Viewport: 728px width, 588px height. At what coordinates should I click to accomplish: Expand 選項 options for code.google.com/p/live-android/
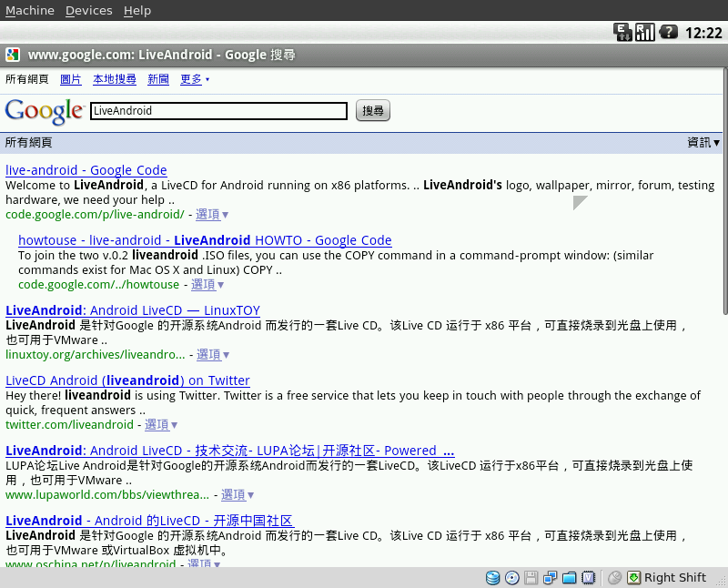tap(212, 214)
